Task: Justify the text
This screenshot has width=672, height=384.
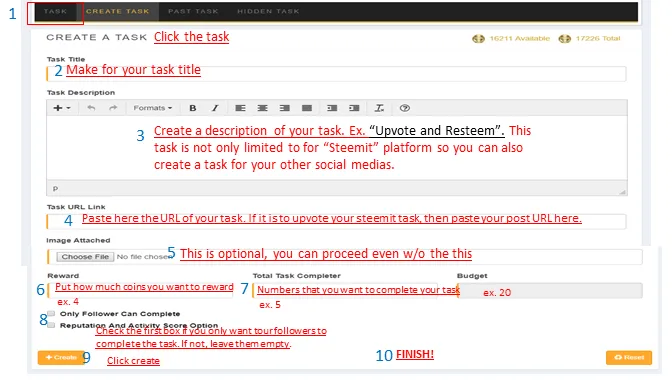Action: point(307,108)
